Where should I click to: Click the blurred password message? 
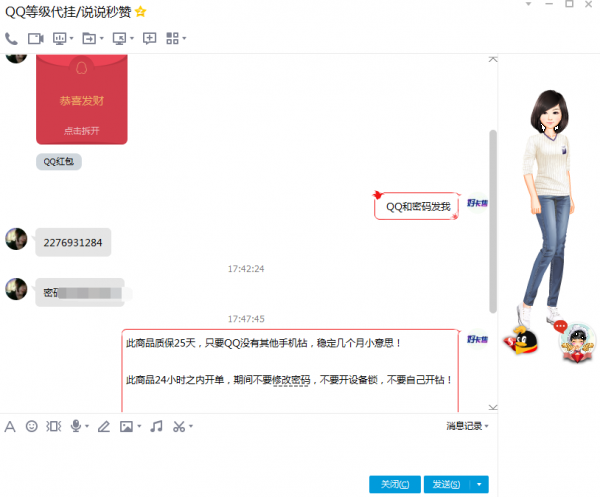tap(80, 293)
